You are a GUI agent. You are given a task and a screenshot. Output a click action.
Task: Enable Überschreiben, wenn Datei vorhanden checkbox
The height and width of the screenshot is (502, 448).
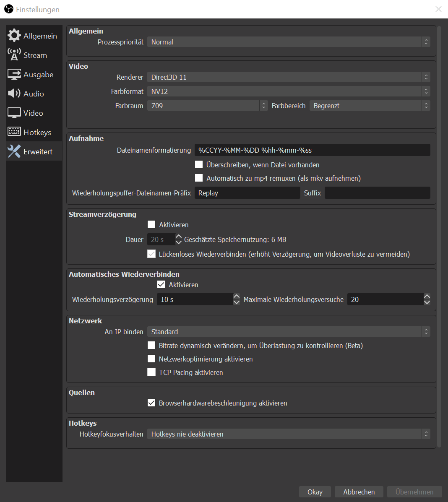(x=199, y=165)
